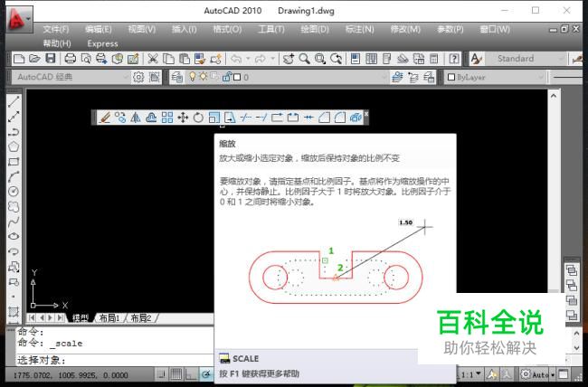588x387 pixels.
Task: Open the red A application menu
Action: (x=19, y=19)
